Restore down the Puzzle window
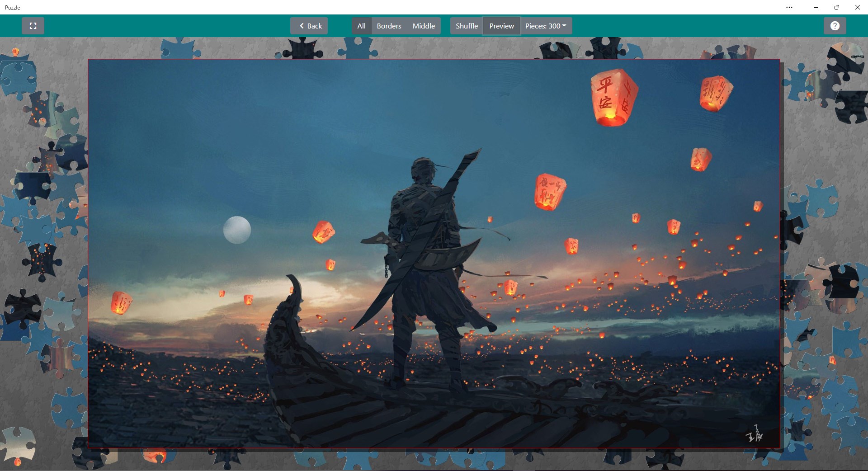Screen dimensions: 868x471 (x=837, y=7)
